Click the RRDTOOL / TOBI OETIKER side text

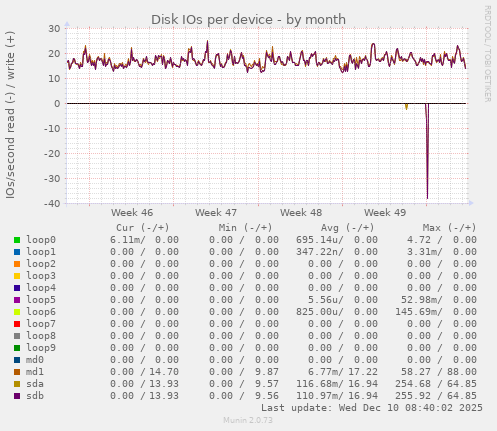coord(487,54)
